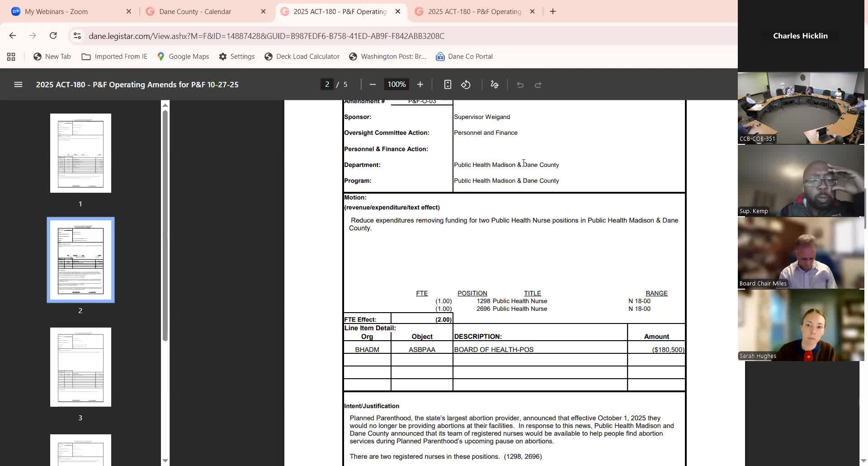Zoom out of the PDF document
Image resolution: width=868 pixels, height=466 pixels.
373,85
